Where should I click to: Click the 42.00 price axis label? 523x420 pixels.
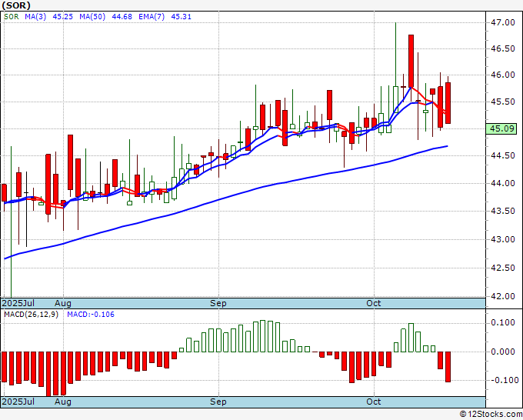coord(503,296)
